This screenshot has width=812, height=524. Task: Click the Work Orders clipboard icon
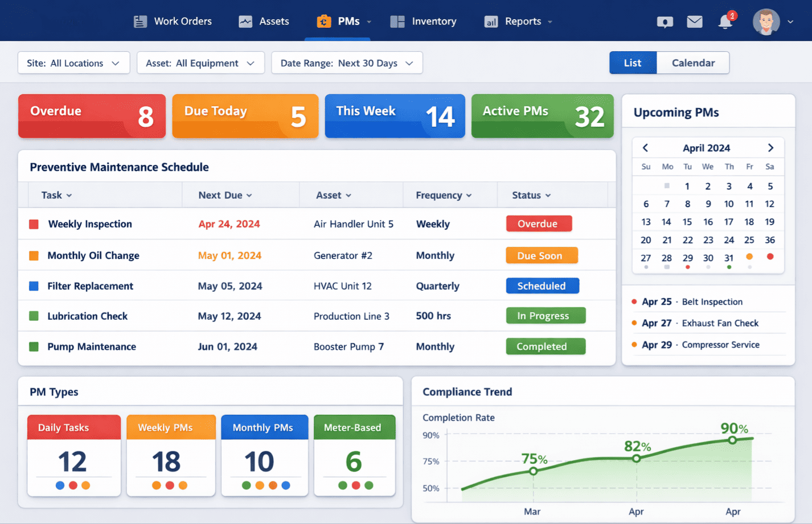(140, 22)
